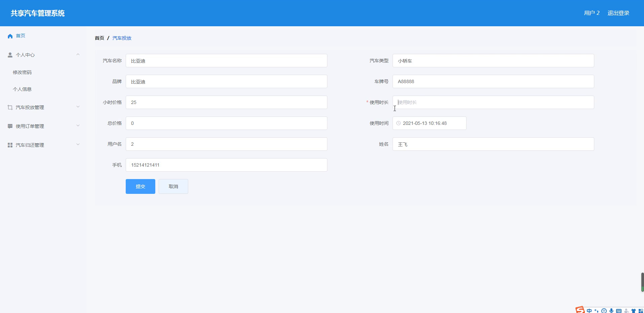Focus the 汽车类型 input with 小轿车
The height and width of the screenshot is (313, 644).
point(493,61)
